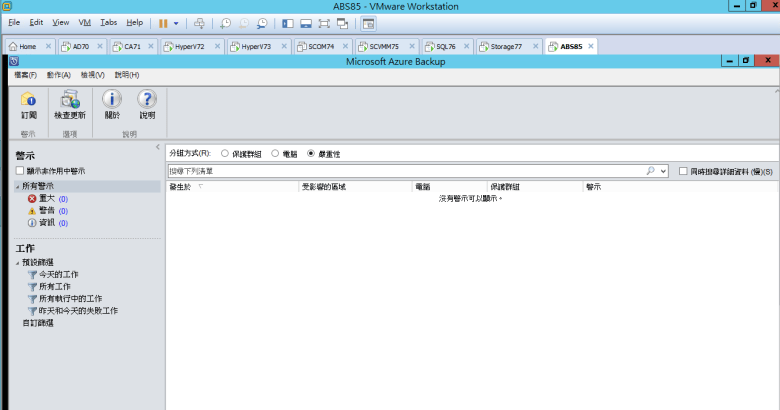Viewport: 780px width, 410px height.
Task: Enable the 顯示非作用中警示 checkbox
Action: point(19,171)
